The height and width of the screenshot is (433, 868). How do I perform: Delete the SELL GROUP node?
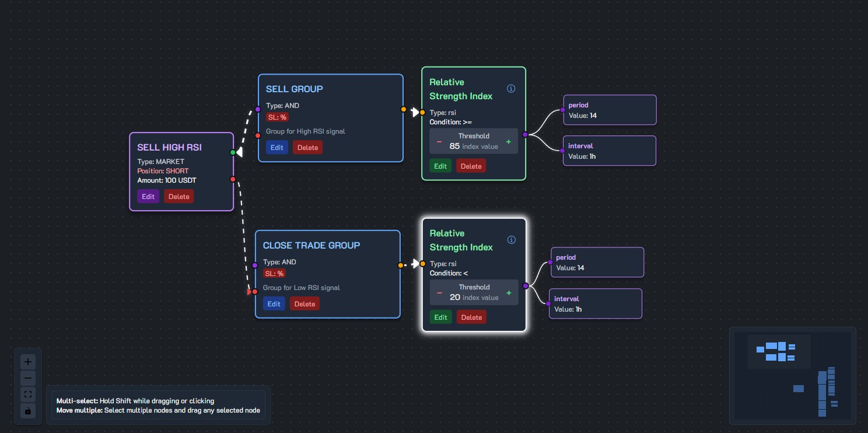[307, 147]
